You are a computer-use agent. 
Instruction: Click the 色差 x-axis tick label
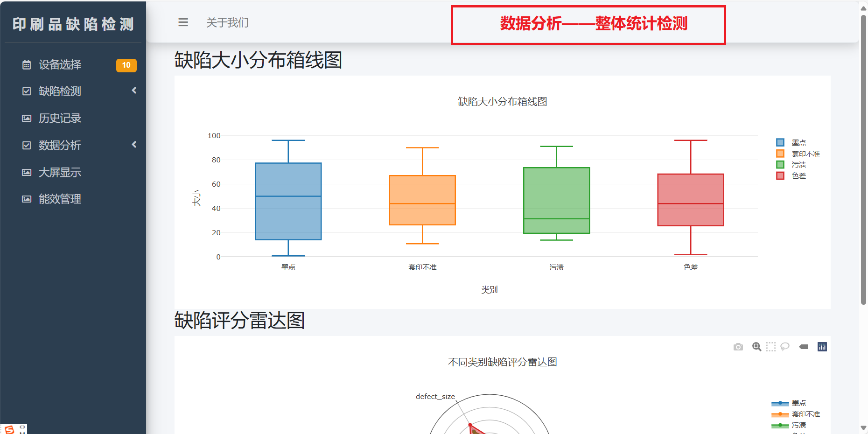coord(691,267)
